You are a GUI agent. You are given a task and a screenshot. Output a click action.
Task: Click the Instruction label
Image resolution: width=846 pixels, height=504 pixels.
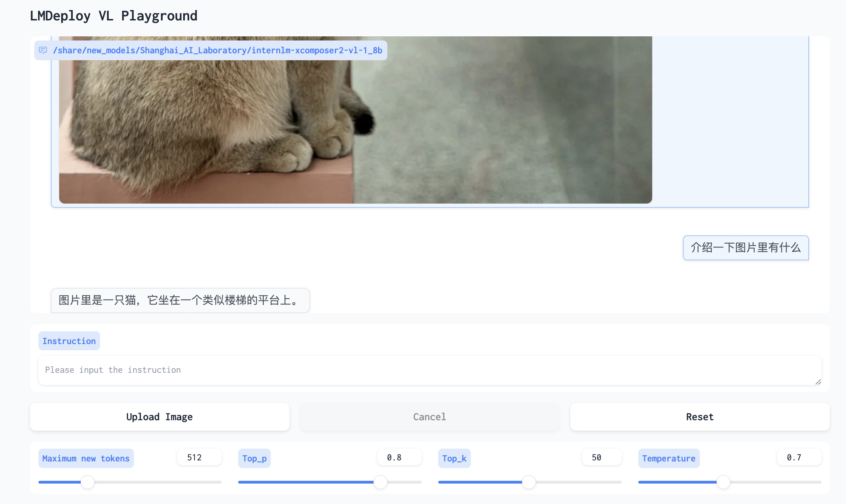(x=69, y=341)
